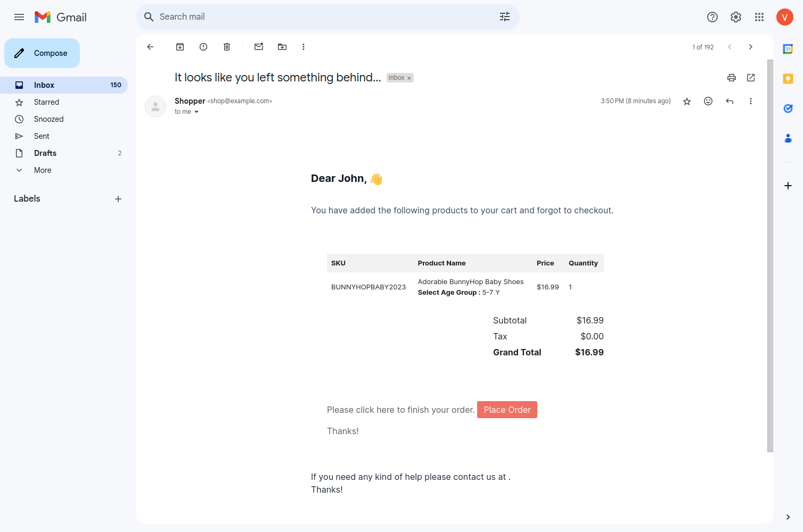
Task: Click the Search mail field
Action: coord(327,17)
